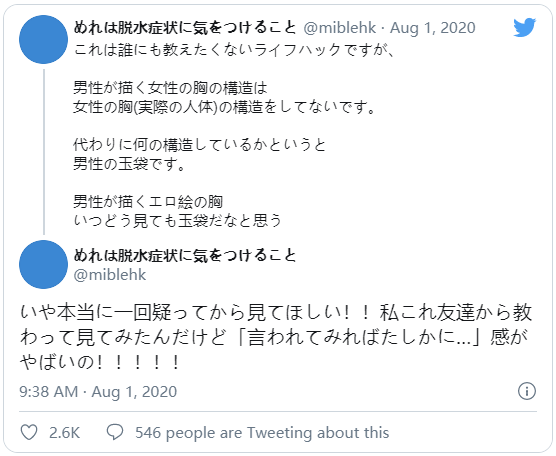This screenshot has height=456, width=556.
Task: Click the text やばいの！！！！！
Action: 101,362
